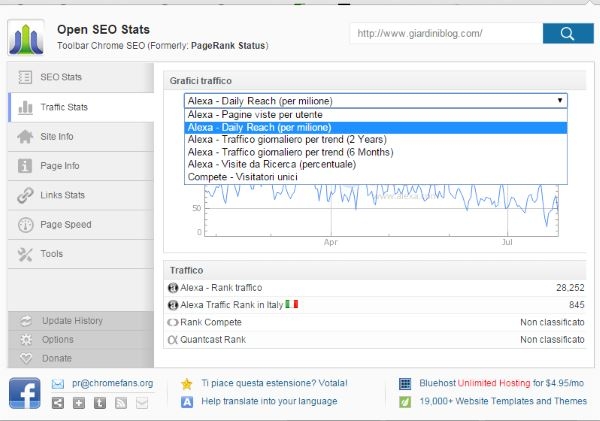This screenshot has width=600, height=421.
Task: Open the Donate link
Action: pyautogui.click(x=81, y=358)
